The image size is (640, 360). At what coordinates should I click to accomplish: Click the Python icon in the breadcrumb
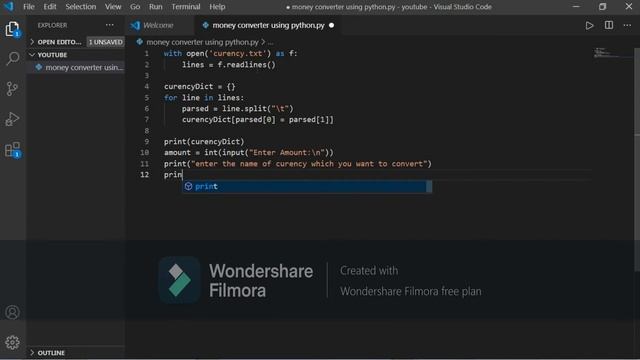(140, 42)
